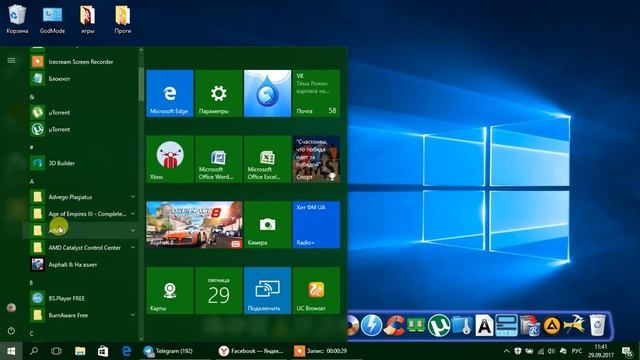Image resolution: width=640 pixels, height=360 pixels.
Task: Open the recycle bin icon in the dock
Action: click(x=597, y=326)
